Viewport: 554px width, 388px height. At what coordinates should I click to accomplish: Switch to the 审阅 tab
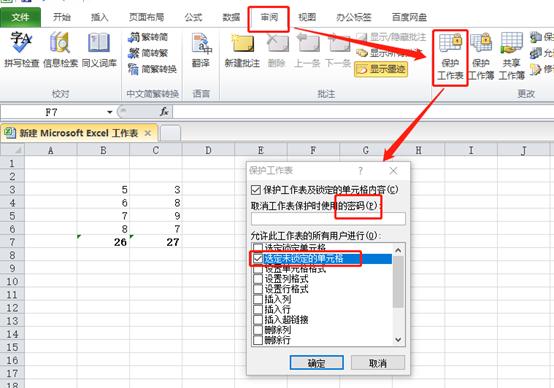coord(269,17)
